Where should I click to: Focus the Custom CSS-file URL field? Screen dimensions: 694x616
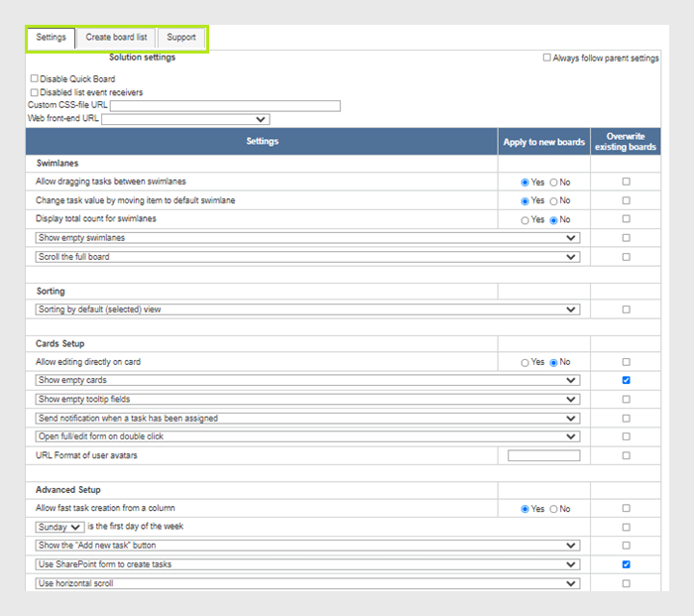[225, 105]
